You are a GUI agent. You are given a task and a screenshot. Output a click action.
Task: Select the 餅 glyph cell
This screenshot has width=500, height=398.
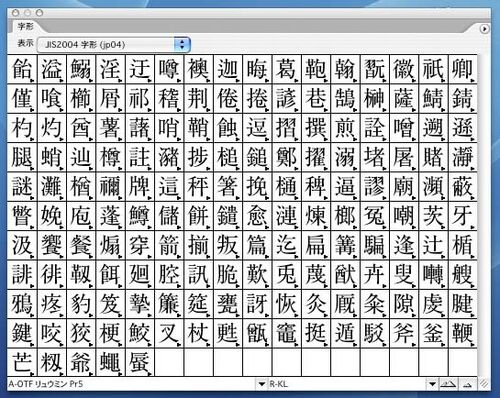199,216
